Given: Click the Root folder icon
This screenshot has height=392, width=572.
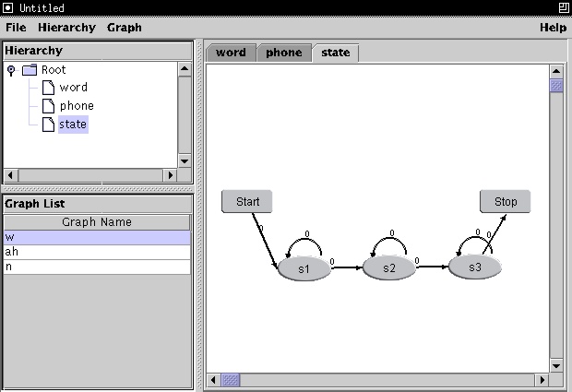Looking at the screenshot, I should click(x=30, y=70).
